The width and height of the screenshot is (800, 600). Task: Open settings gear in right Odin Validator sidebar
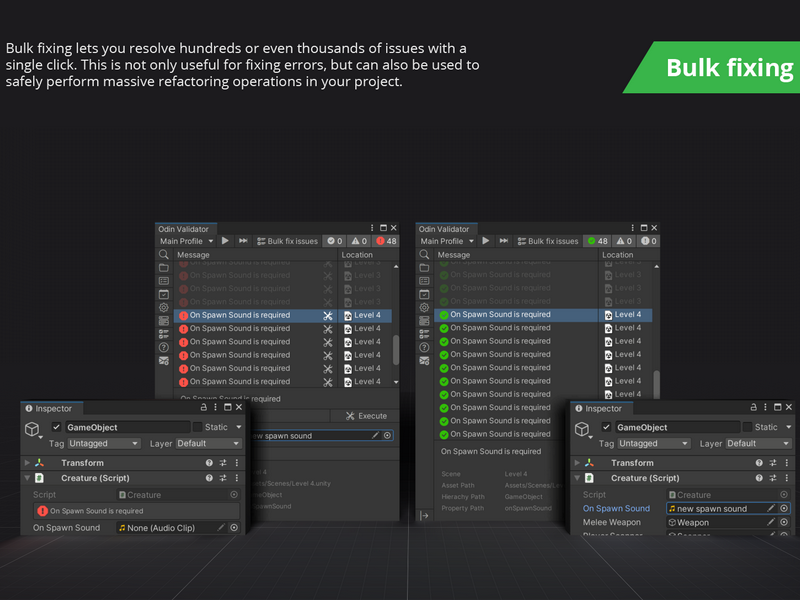(424, 307)
